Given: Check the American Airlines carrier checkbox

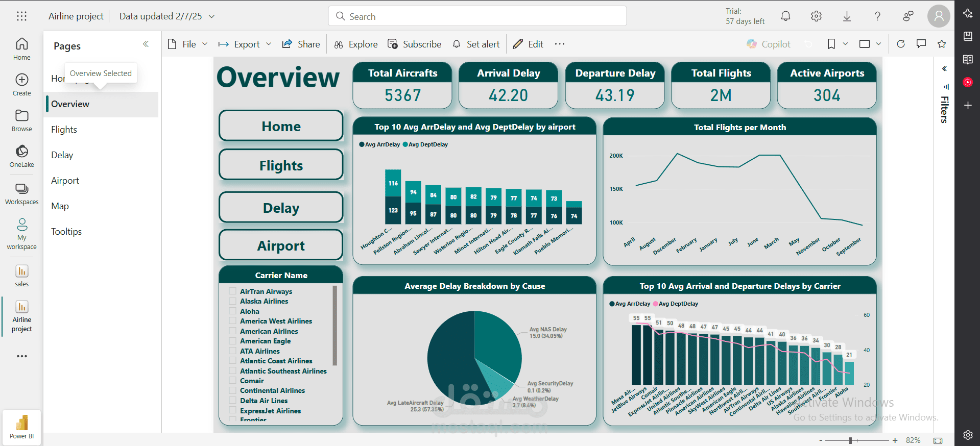Looking at the screenshot, I should (x=232, y=331).
